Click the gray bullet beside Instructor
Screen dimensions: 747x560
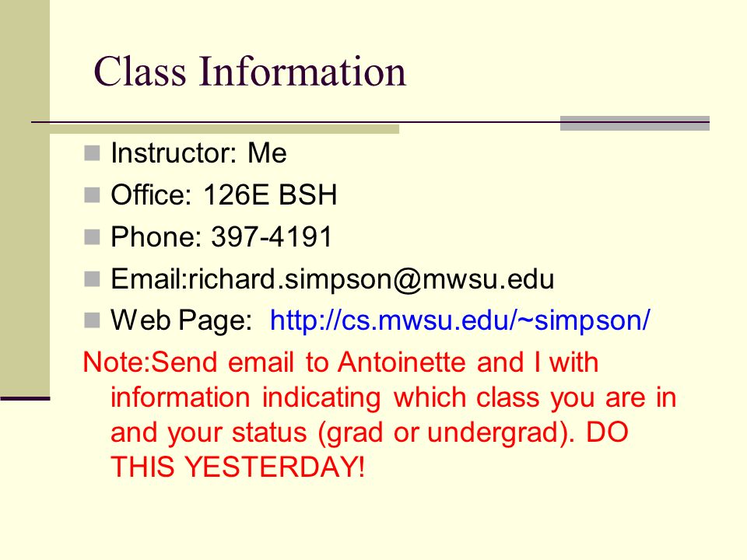[x=92, y=153]
